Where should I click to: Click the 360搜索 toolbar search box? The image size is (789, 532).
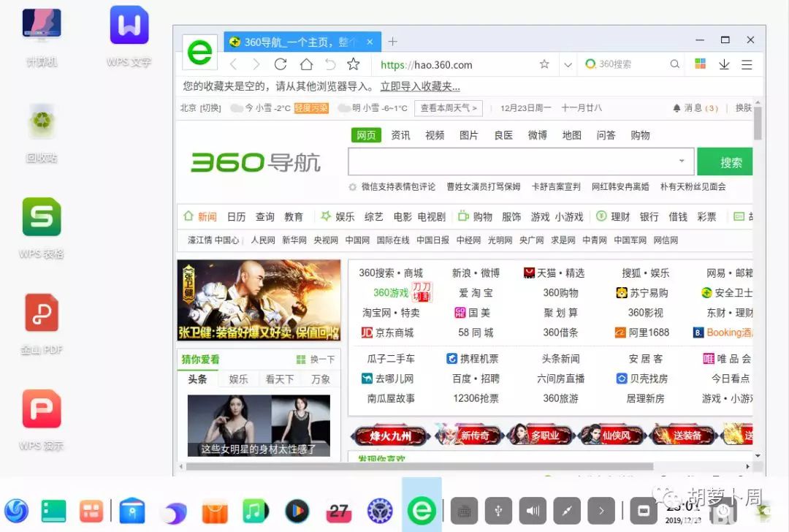pos(631,64)
